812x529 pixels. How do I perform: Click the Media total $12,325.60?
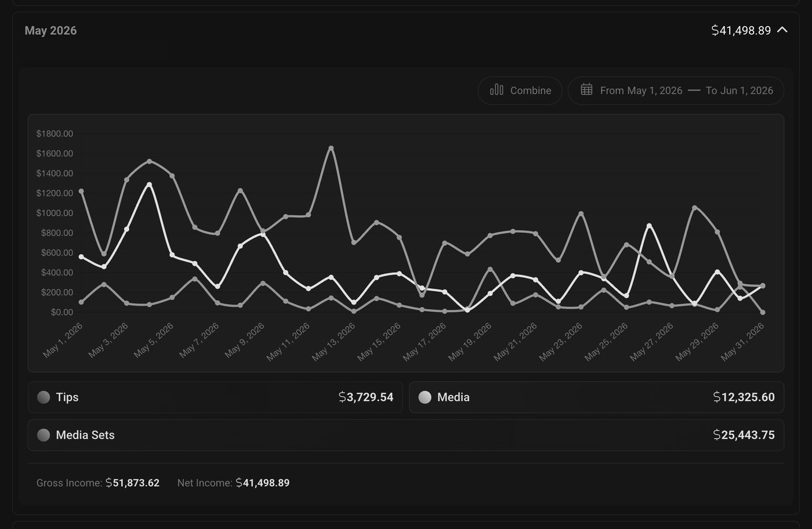(744, 397)
